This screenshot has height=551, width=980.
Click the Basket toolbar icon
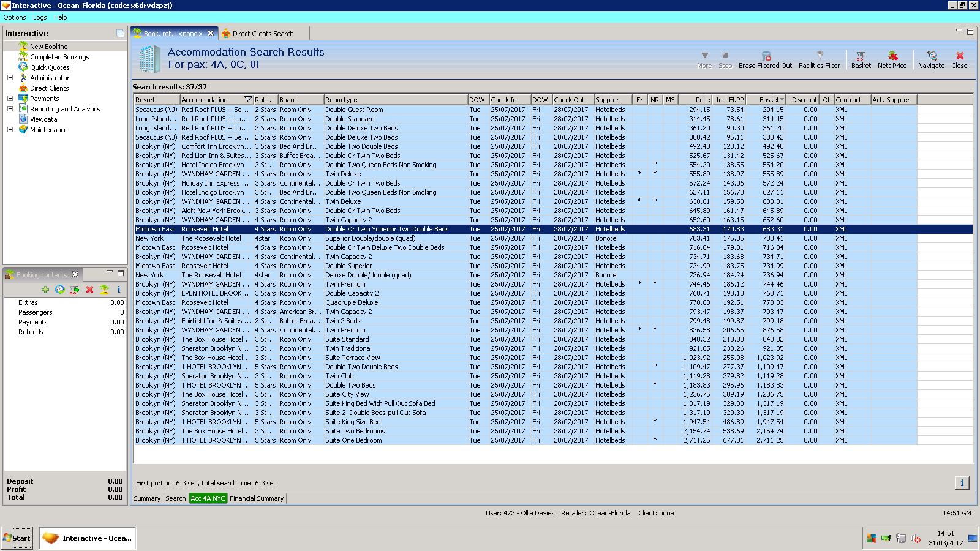click(x=861, y=56)
